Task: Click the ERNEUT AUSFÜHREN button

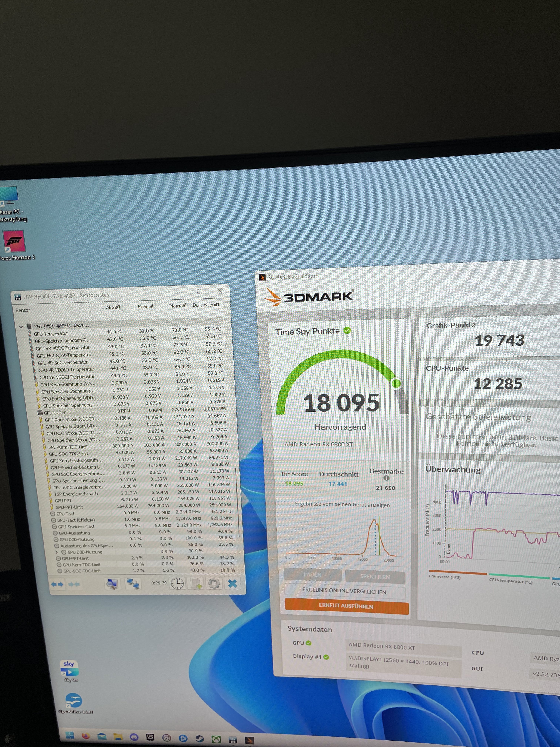Action: coord(346,606)
